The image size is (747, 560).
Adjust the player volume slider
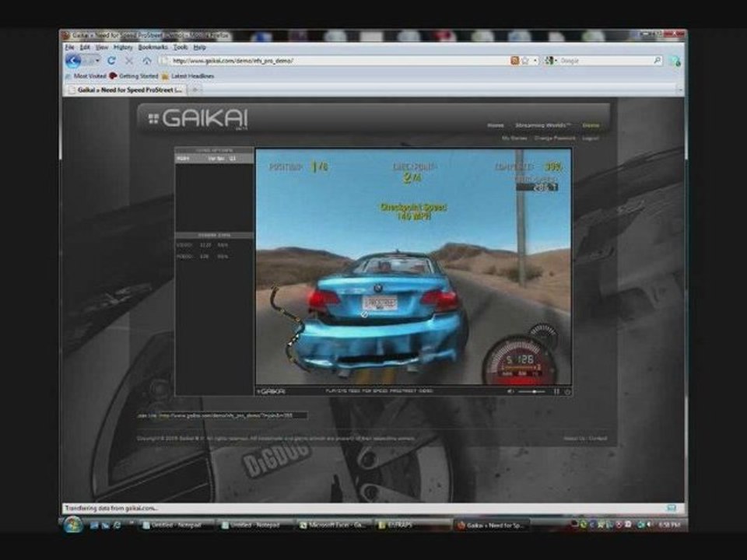531,391
